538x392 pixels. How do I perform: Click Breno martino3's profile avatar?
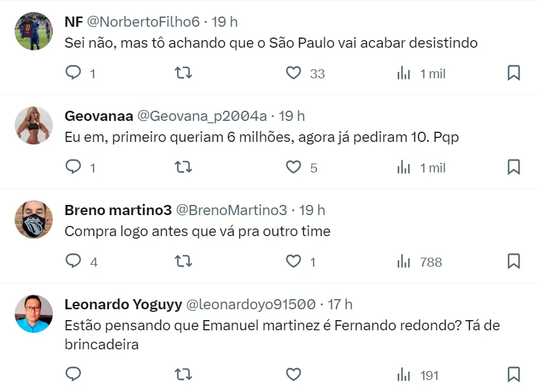point(34,220)
